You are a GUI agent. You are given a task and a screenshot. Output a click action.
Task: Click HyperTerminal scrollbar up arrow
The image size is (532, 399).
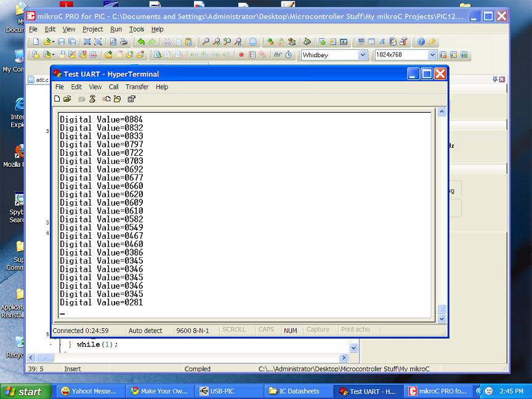point(441,111)
